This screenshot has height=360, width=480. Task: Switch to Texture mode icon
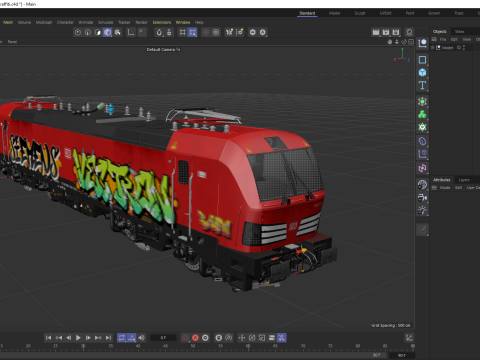(118, 32)
